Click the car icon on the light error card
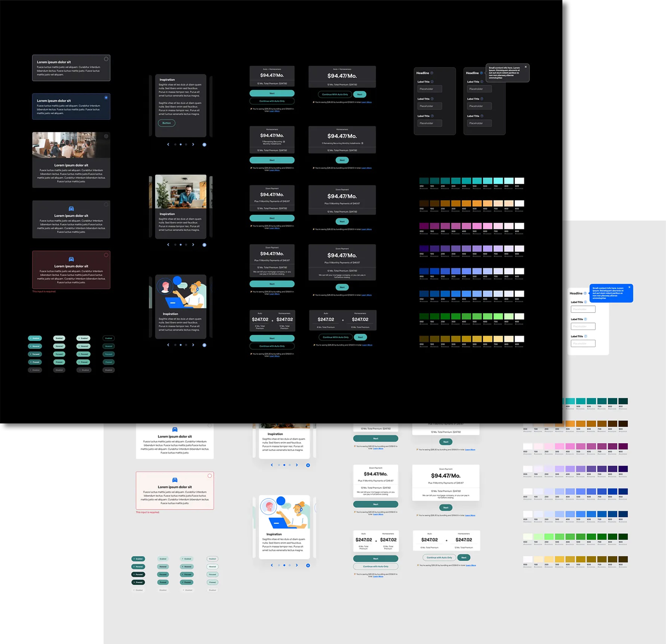The height and width of the screenshot is (644, 666). pos(175,480)
